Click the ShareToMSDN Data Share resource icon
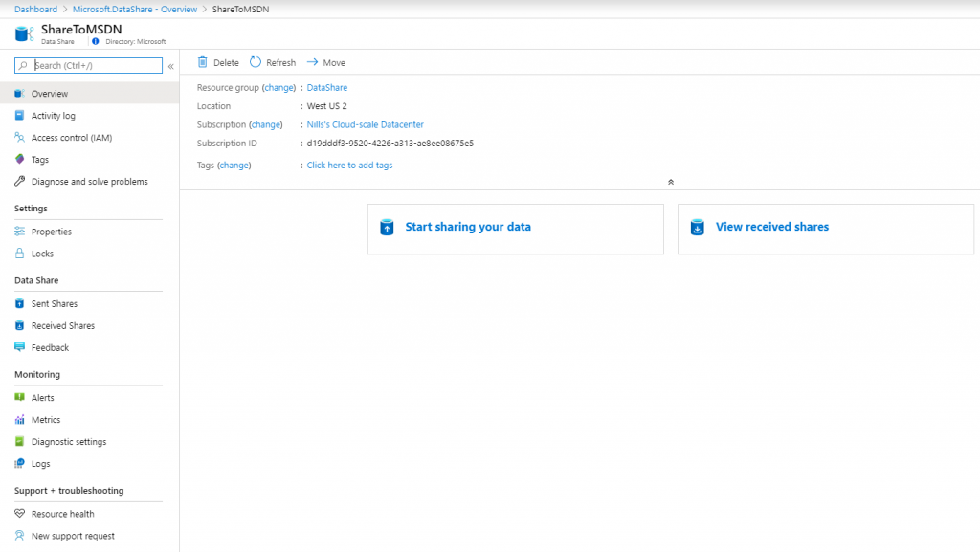Screen dimensions: 980x552 pyautogui.click(x=24, y=33)
